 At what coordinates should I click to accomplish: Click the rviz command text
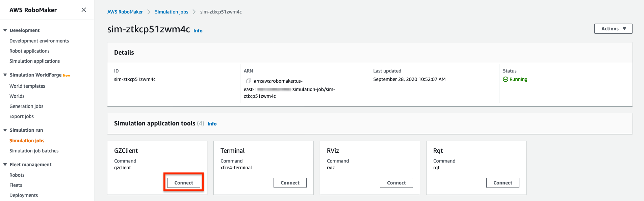click(x=331, y=168)
